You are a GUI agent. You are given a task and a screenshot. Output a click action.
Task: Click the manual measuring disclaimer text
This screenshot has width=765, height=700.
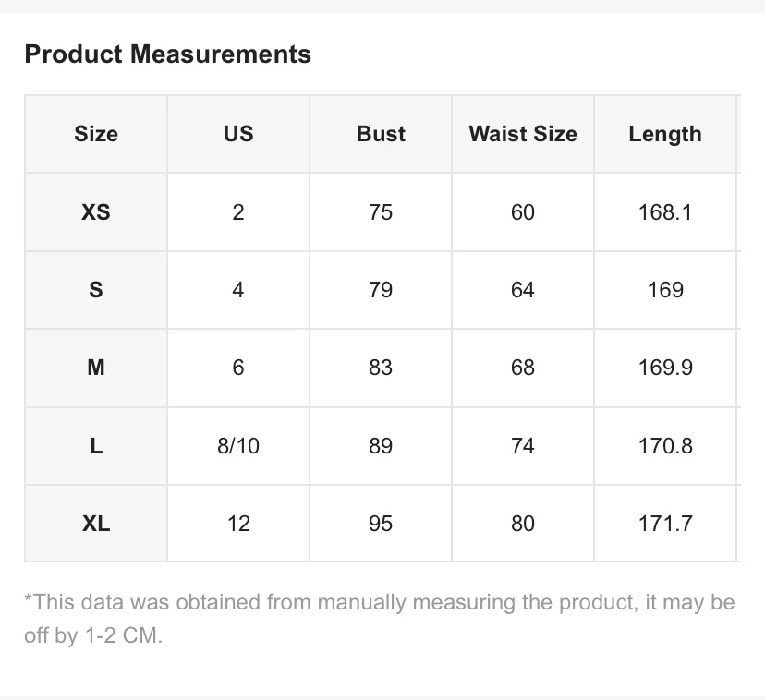pos(380,619)
